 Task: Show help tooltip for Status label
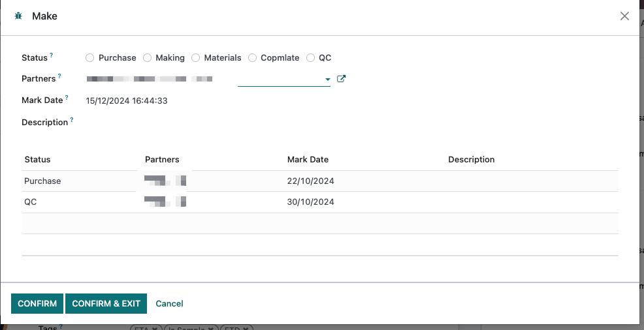point(52,55)
